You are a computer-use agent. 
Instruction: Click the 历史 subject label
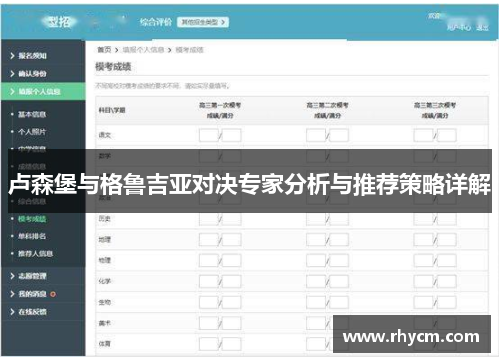(x=105, y=219)
